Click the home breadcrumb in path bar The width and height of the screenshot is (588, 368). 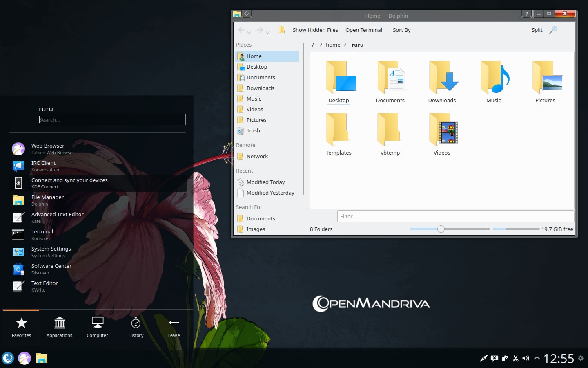click(x=333, y=45)
